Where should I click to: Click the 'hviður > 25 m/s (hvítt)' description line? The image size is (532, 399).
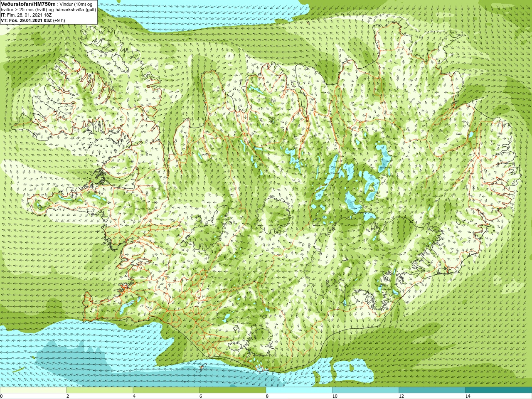(x=48, y=10)
